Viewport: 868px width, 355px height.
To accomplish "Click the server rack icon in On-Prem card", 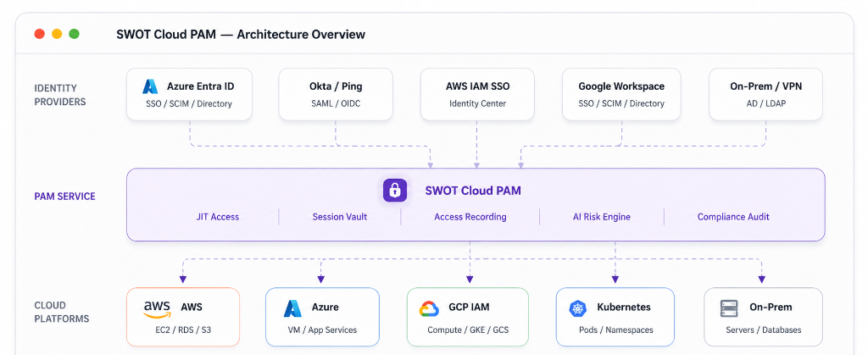I will (x=729, y=308).
